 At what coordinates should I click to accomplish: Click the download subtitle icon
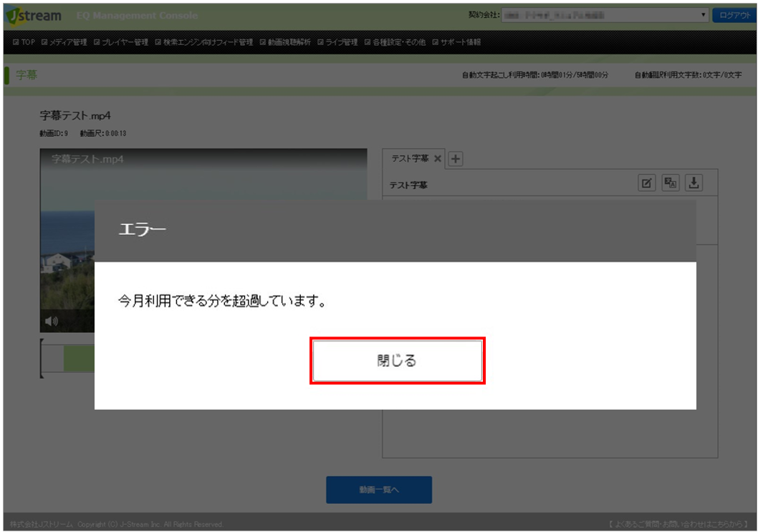[x=694, y=183]
